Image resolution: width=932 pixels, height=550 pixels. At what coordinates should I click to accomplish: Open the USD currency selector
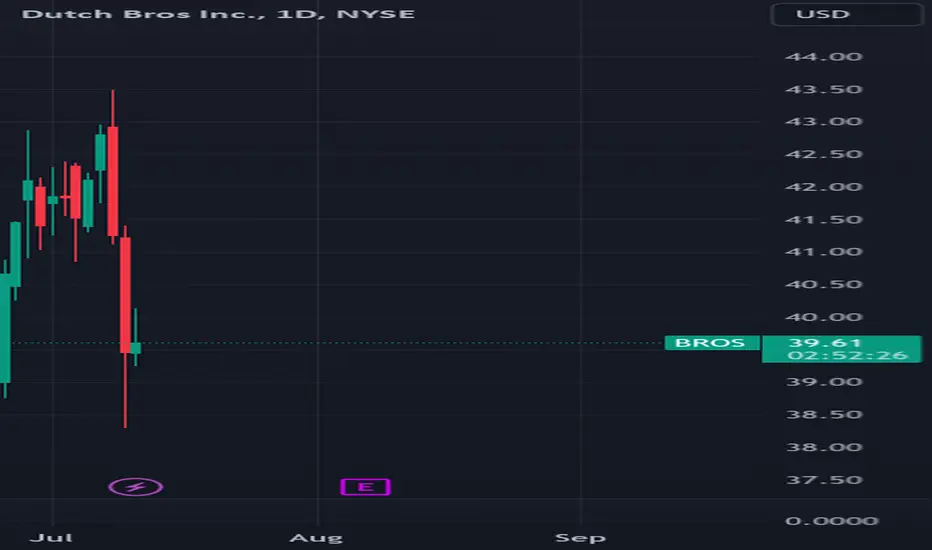[x=846, y=14]
